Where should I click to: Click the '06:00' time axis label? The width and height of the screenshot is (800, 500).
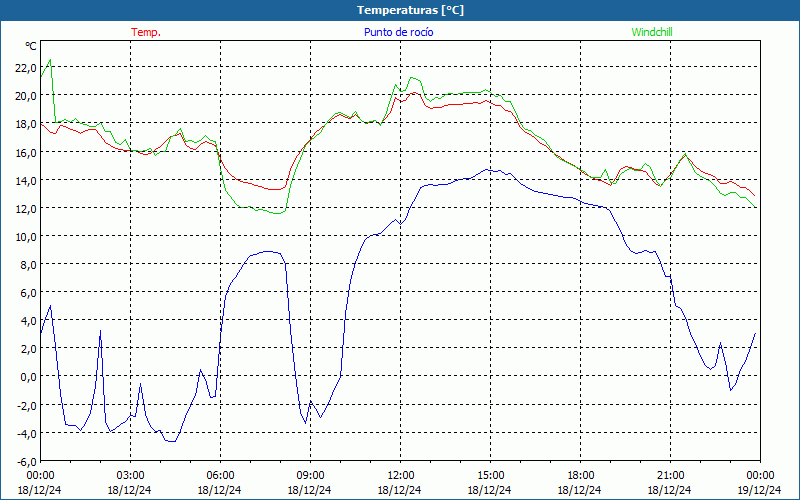[x=220, y=475]
